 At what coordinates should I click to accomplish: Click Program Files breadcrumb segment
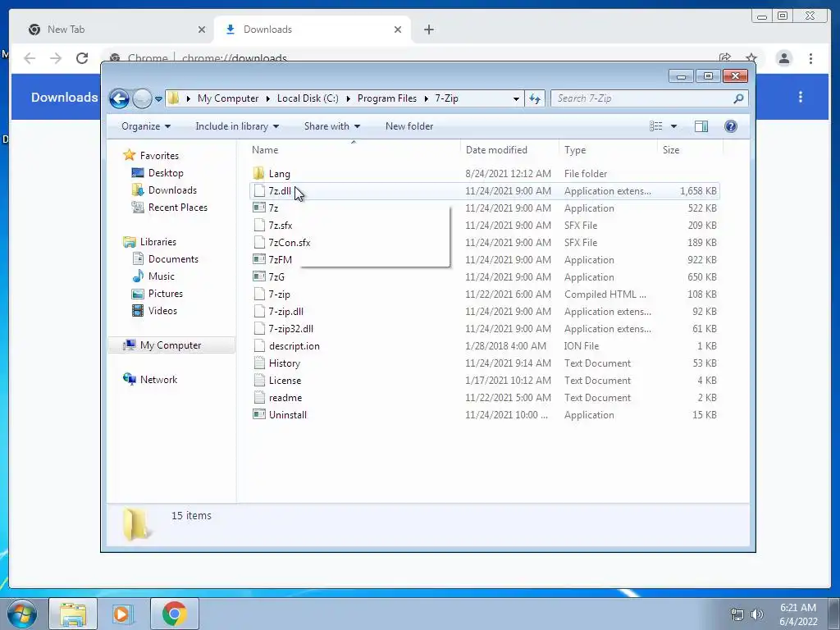click(387, 98)
